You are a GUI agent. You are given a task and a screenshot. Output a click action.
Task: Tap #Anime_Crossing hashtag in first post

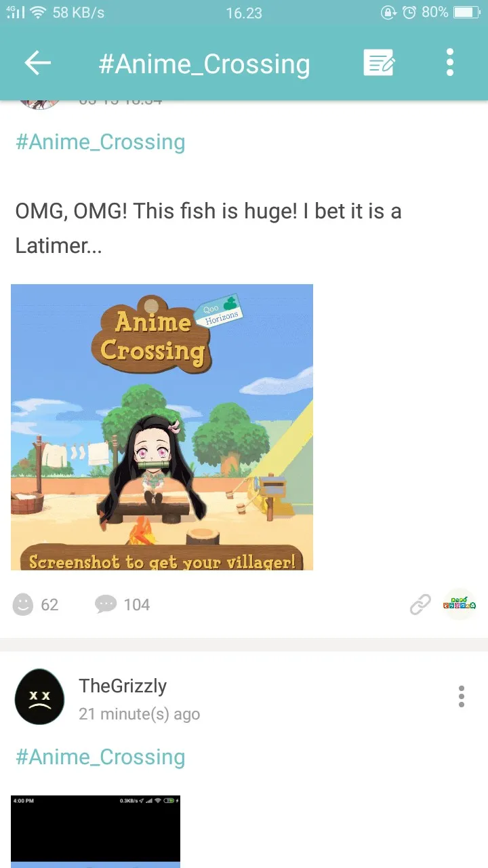[x=100, y=142]
